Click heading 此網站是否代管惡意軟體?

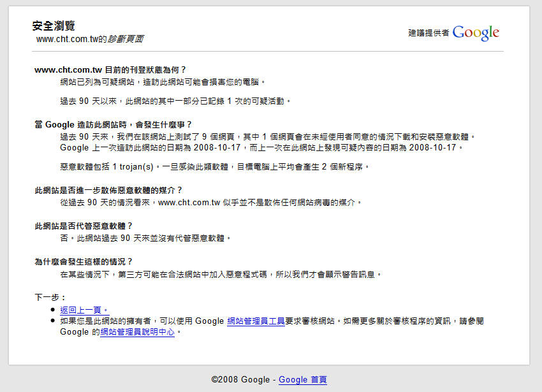click(x=84, y=226)
